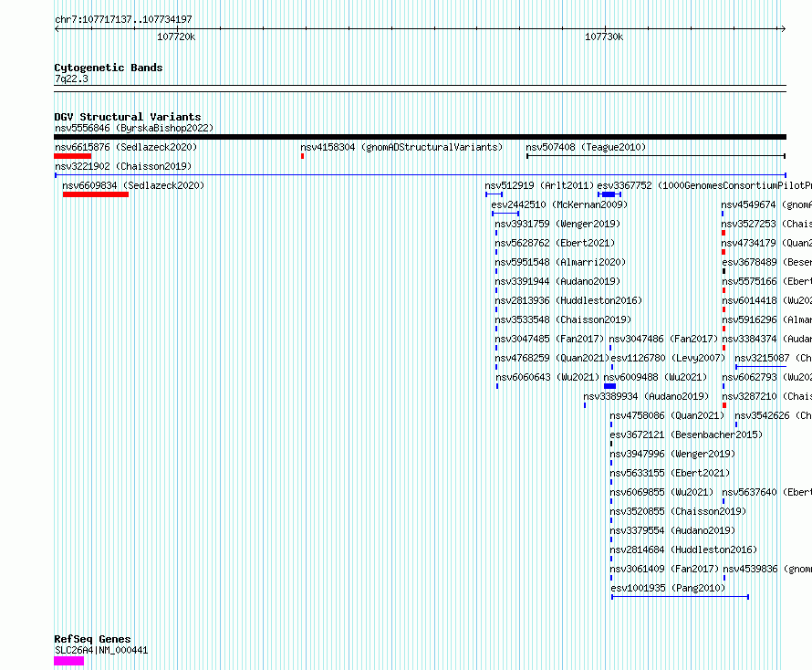Click the 107730k ruler position label

click(604, 37)
